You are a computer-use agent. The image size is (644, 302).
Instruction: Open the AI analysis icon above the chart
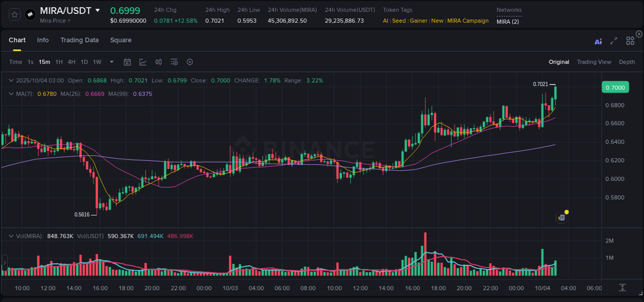point(598,42)
